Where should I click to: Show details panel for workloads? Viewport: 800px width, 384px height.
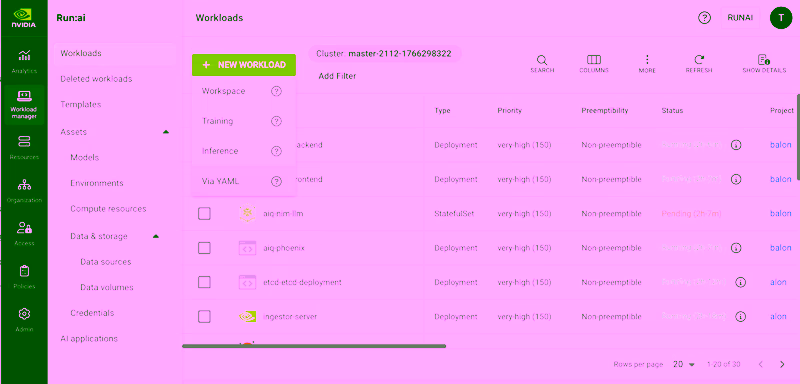764,64
